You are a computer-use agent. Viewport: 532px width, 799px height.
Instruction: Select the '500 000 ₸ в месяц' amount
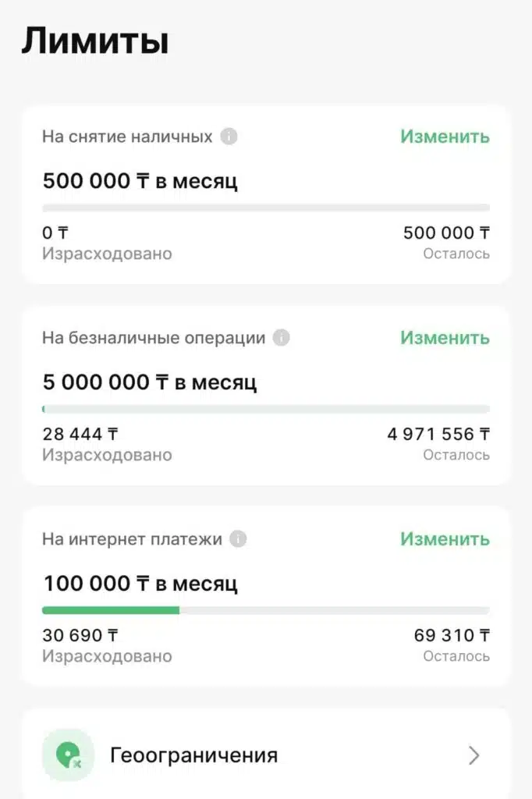(140, 181)
